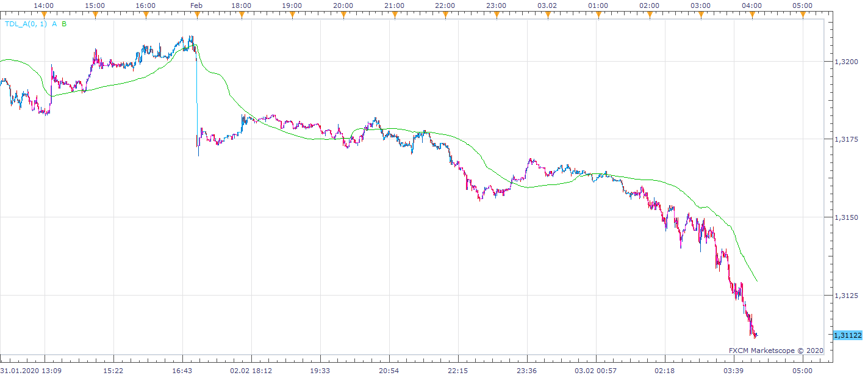Click the orange marker under 01:00
The width and height of the screenshot is (868, 378).
click(598, 14)
